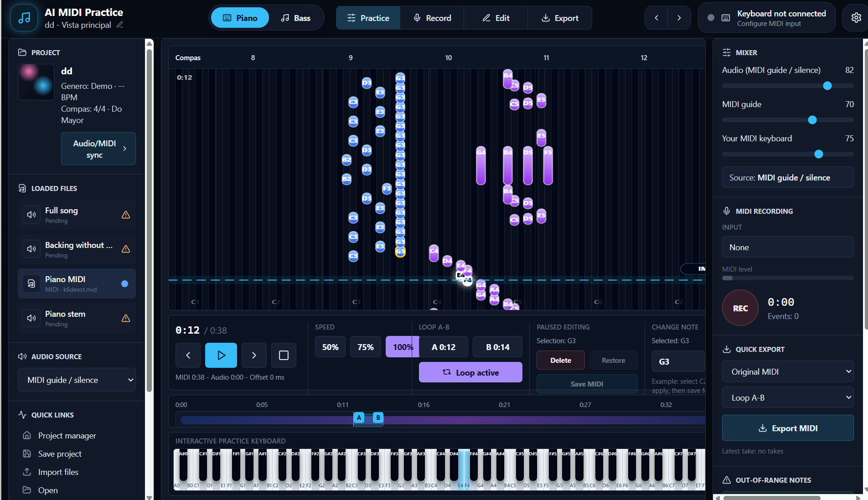Switch to the Export tab
The width and height of the screenshot is (868, 500).
tap(559, 18)
